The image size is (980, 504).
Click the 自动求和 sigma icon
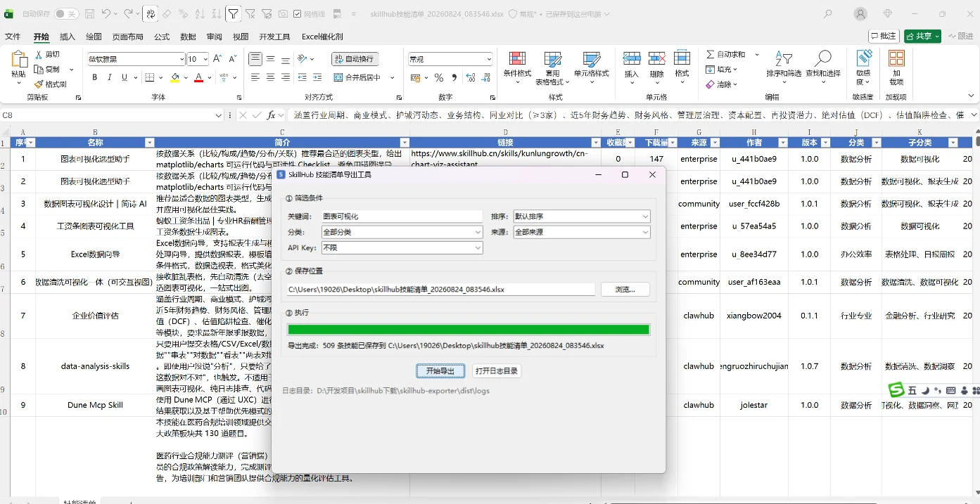711,55
